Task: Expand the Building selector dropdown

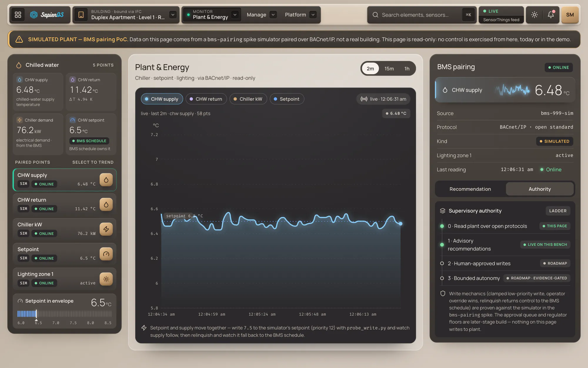Action: 173,14
